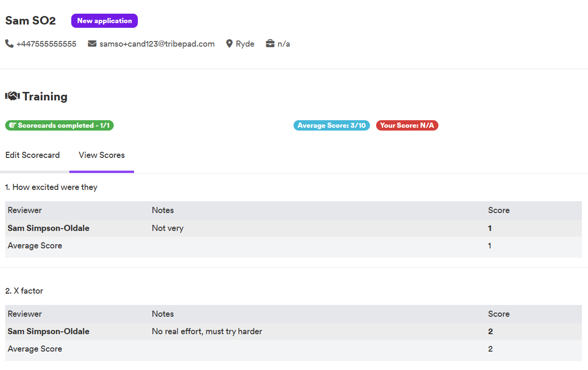The image size is (588, 370).
Task: Click the average score value 1
Action: [489, 246]
